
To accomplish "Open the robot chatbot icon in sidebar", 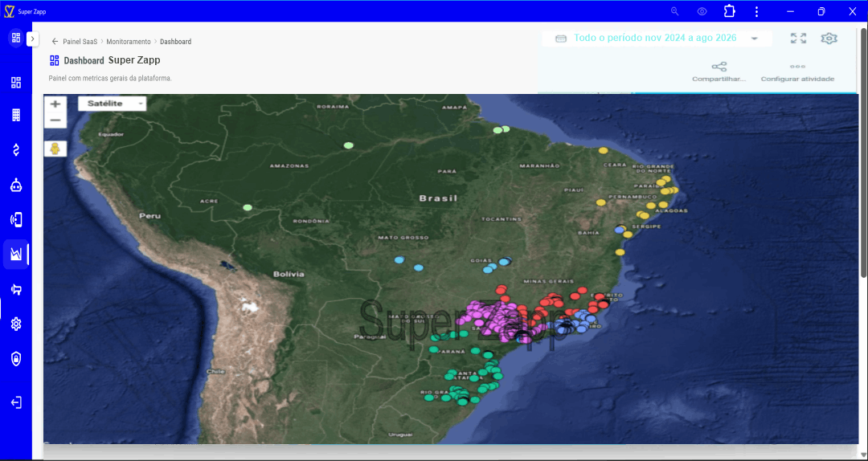I will click(x=16, y=186).
